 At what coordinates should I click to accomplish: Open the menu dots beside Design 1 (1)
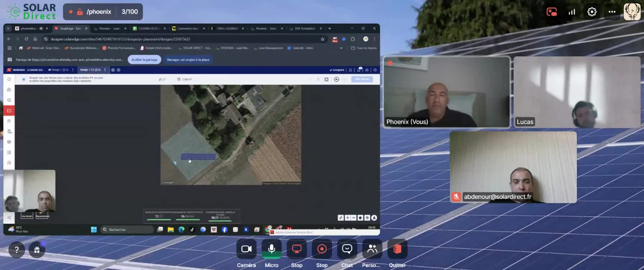(105, 70)
